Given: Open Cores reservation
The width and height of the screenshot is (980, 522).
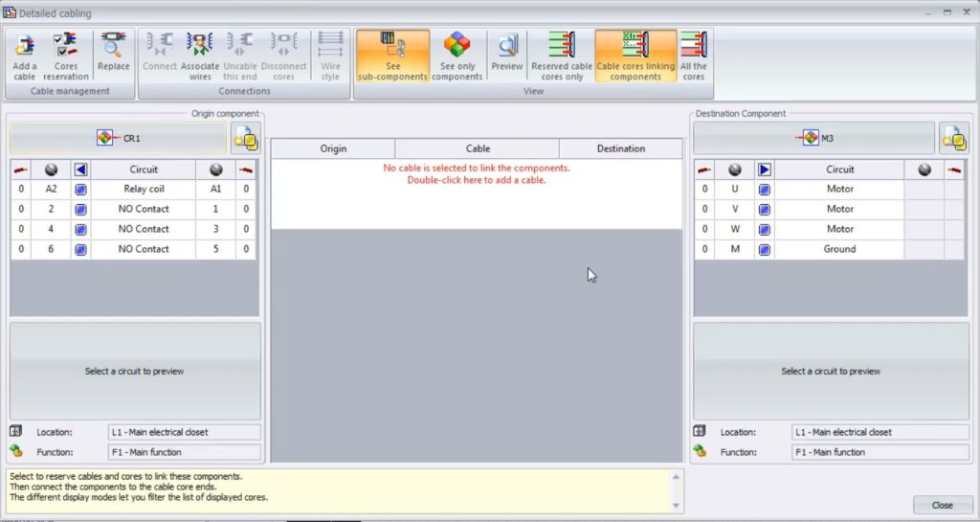Looking at the screenshot, I should click(66, 57).
